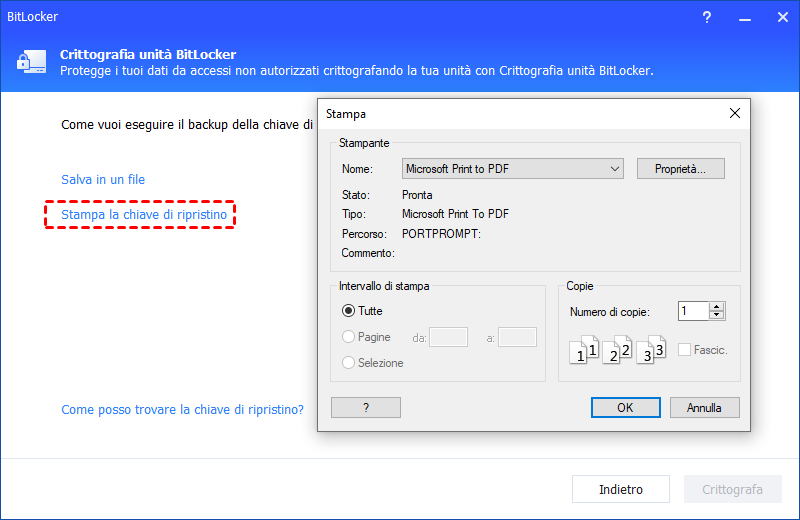Toggle the Fascic. collate checkbox

tap(685, 350)
